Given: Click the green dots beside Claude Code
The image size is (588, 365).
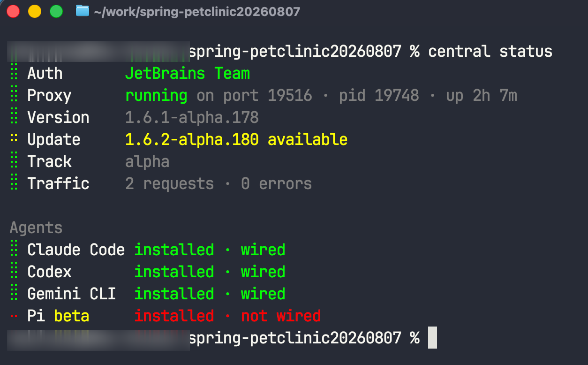Looking at the screenshot, I should pyautogui.click(x=14, y=250).
